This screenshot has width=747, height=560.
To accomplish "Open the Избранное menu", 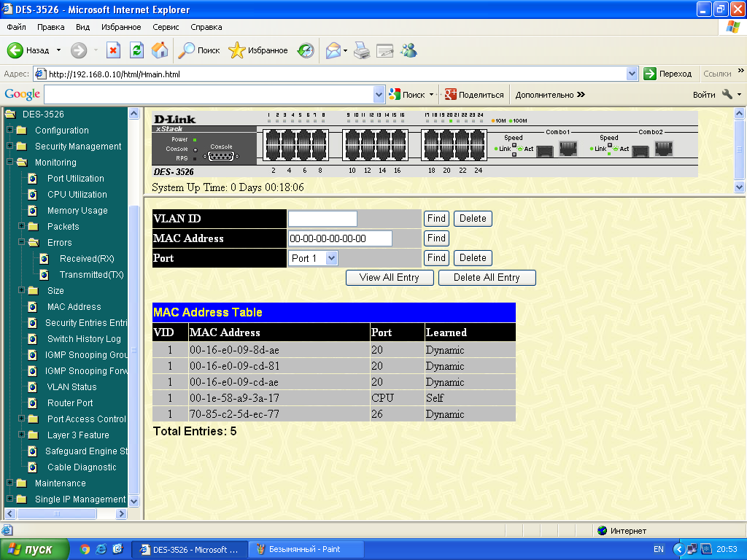I will (121, 27).
